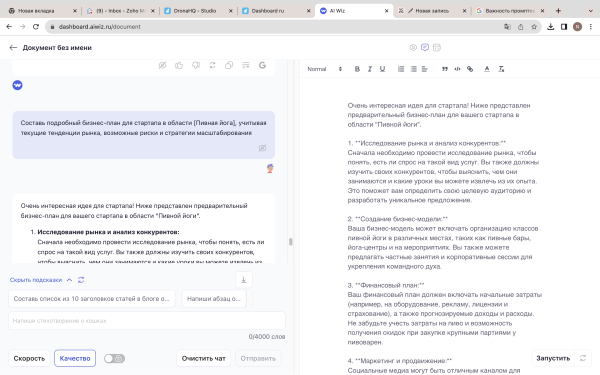Click the document title Документ без имени
The width and height of the screenshot is (600, 375).
(x=57, y=47)
